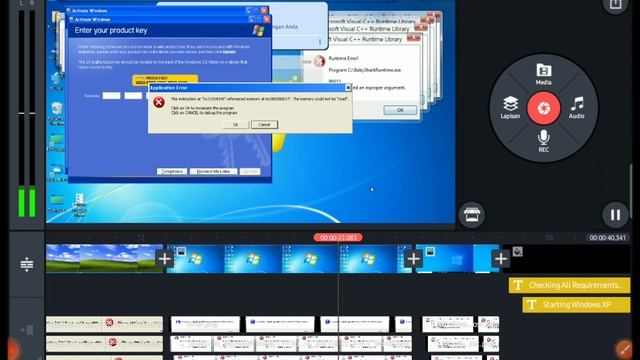640x360 pixels.
Task: Click the Telephone button in Activate Windows
Action: click(172, 171)
